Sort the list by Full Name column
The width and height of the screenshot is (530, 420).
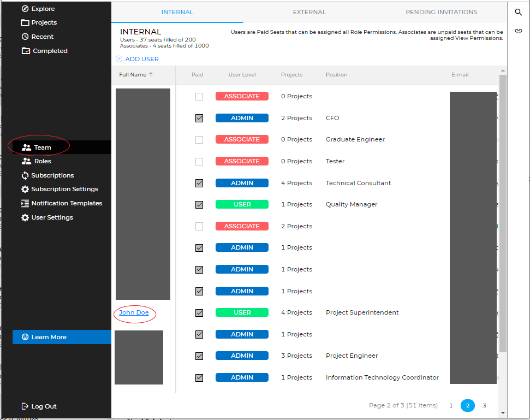(x=136, y=75)
